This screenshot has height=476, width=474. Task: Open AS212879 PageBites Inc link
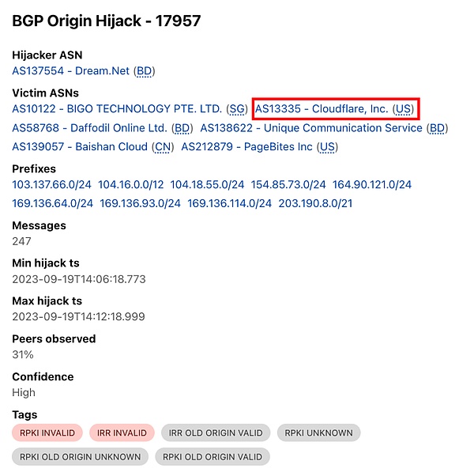pyautogui.click(x=248, y=146)
